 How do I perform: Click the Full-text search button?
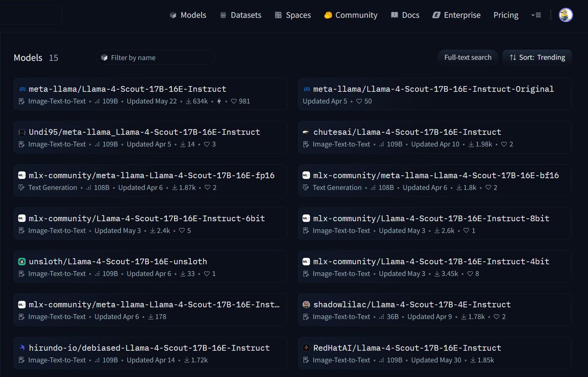point(467,57)
